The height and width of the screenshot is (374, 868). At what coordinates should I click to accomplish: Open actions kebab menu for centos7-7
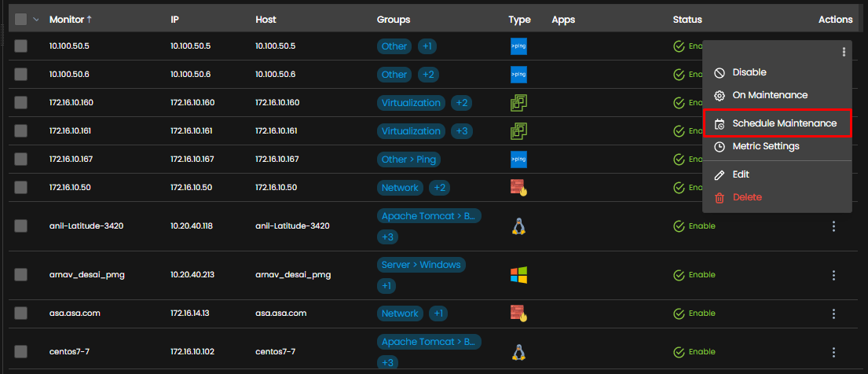pyautogui.click(x=833, y=352)
